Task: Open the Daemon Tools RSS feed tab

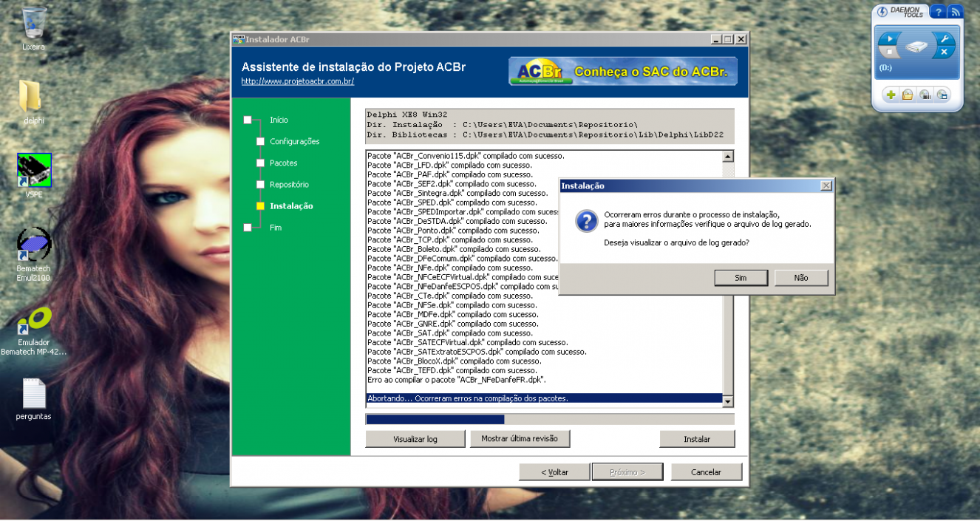Action: (955, 12)
